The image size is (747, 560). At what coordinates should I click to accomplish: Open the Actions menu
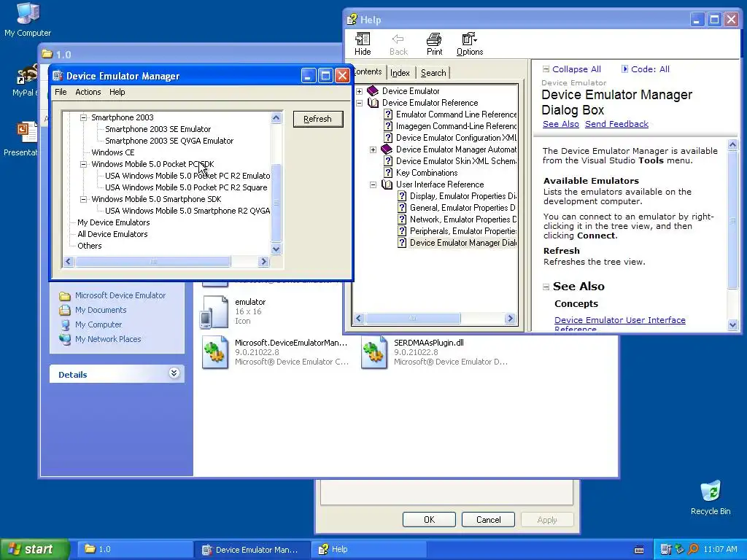88,92
